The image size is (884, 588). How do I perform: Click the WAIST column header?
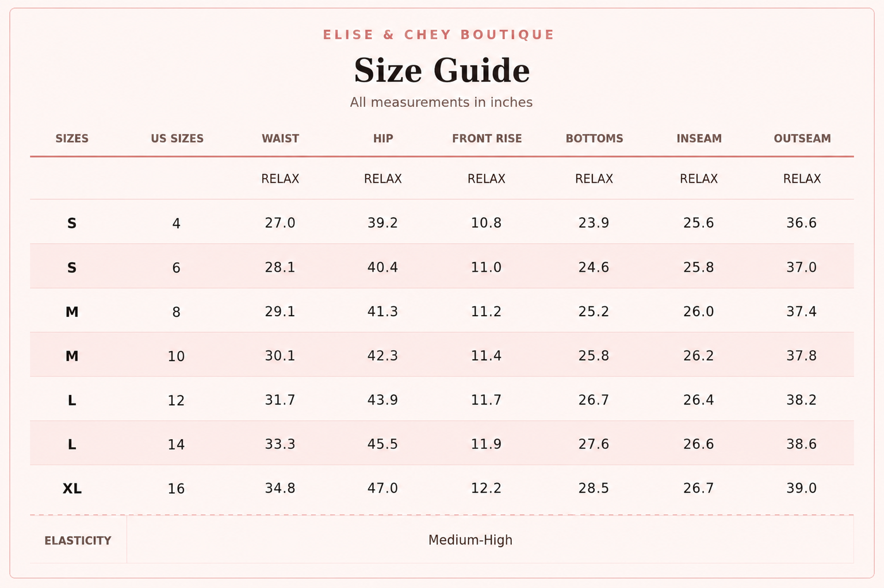(x=280, y=139)
